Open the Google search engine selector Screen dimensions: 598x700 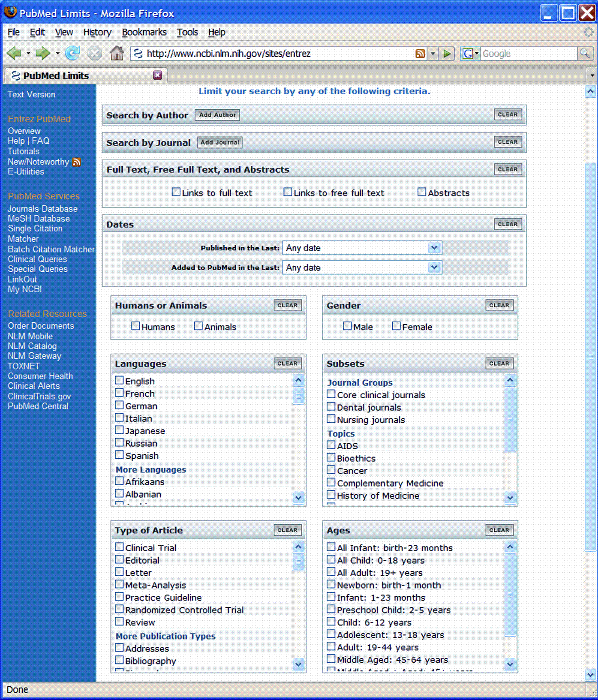[470, 54]
